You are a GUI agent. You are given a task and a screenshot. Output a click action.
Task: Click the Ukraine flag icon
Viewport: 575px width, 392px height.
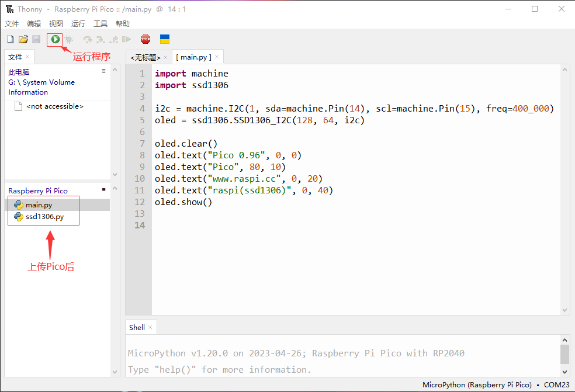(x=165, y=39)
